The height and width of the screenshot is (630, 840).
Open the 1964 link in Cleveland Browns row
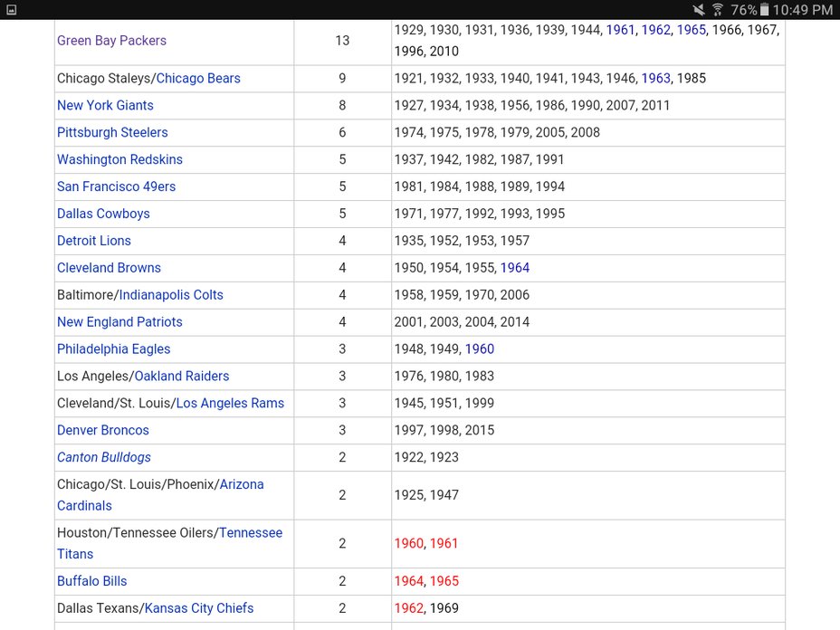(x=515, y=269)
